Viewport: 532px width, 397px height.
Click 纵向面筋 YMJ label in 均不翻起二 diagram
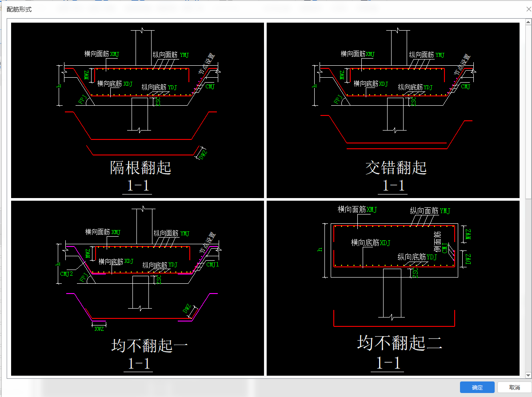[x=430, y=211]
